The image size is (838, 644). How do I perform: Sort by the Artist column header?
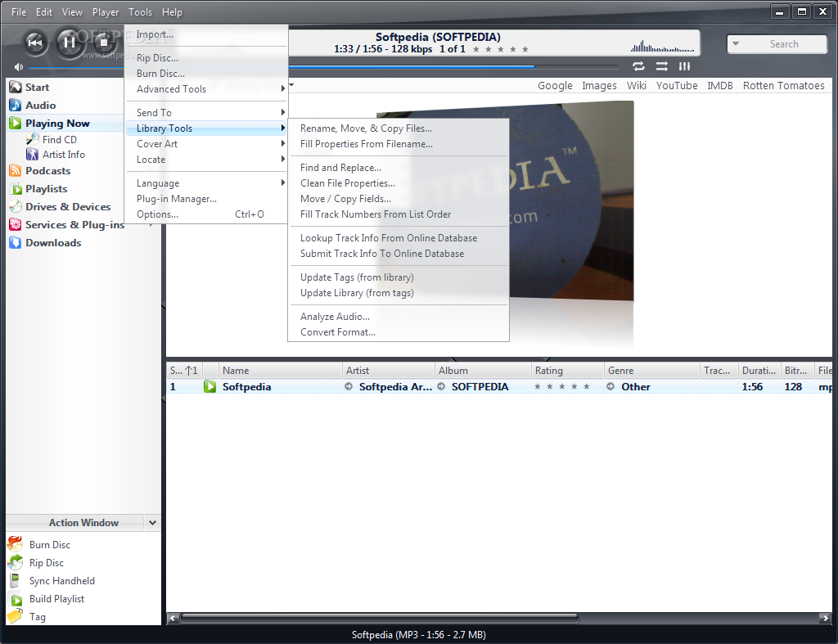point(388,371)
